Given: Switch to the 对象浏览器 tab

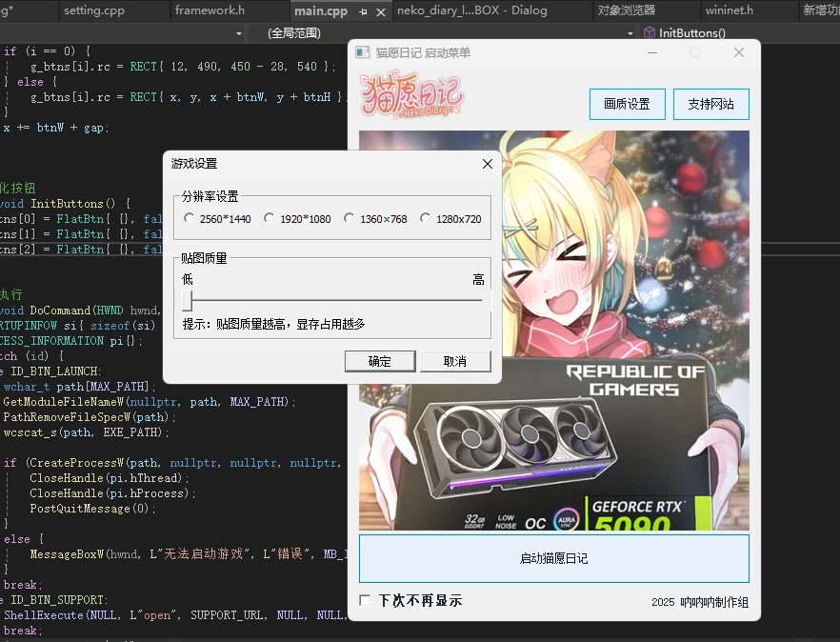Looking at the screenshot, I should click(627, 10).
